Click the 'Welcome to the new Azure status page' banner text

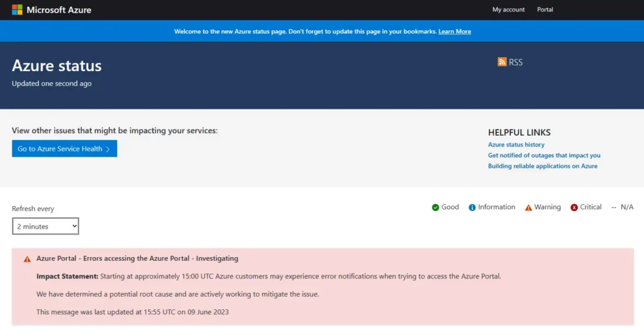click(305, 31)
